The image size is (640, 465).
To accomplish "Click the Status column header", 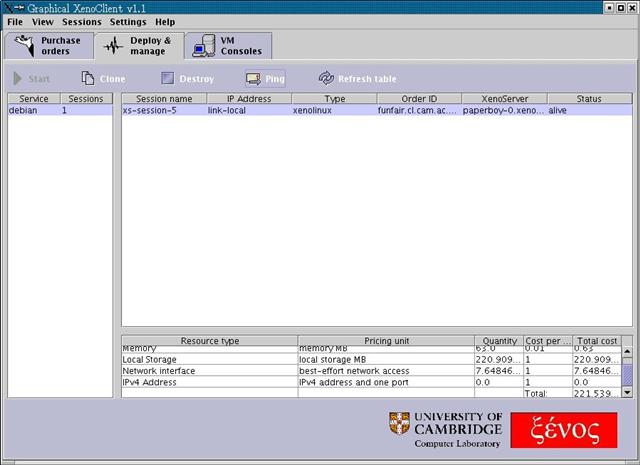I will coord(589,99).
